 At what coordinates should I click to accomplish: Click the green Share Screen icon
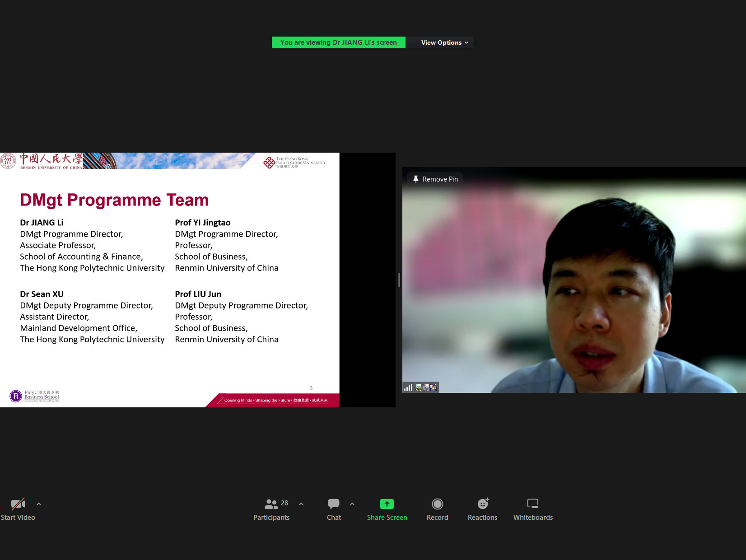pyautogui.click(x=387, y=504)
